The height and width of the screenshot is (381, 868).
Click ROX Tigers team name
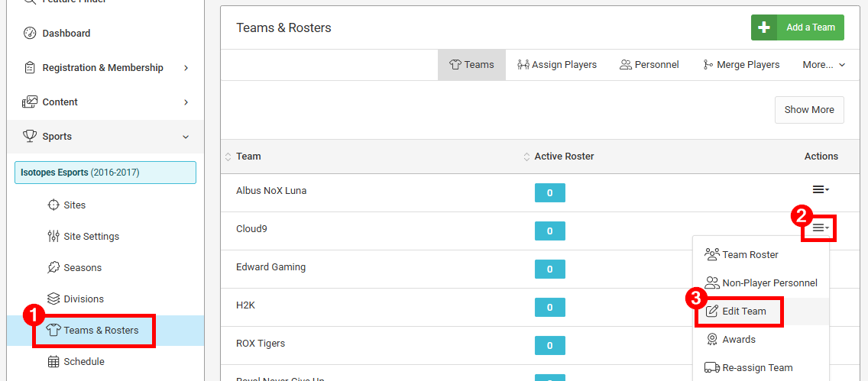tap(261, 344)
